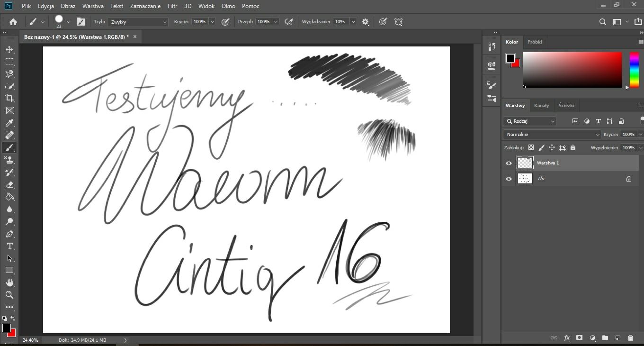Switch to the Próbki tab

[x=535, y=42]
